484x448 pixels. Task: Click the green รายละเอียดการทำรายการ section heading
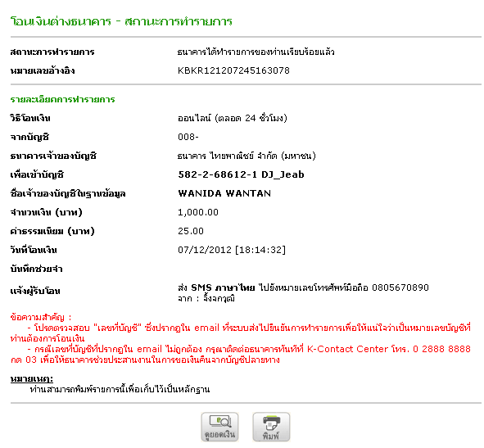coord(63,99)
